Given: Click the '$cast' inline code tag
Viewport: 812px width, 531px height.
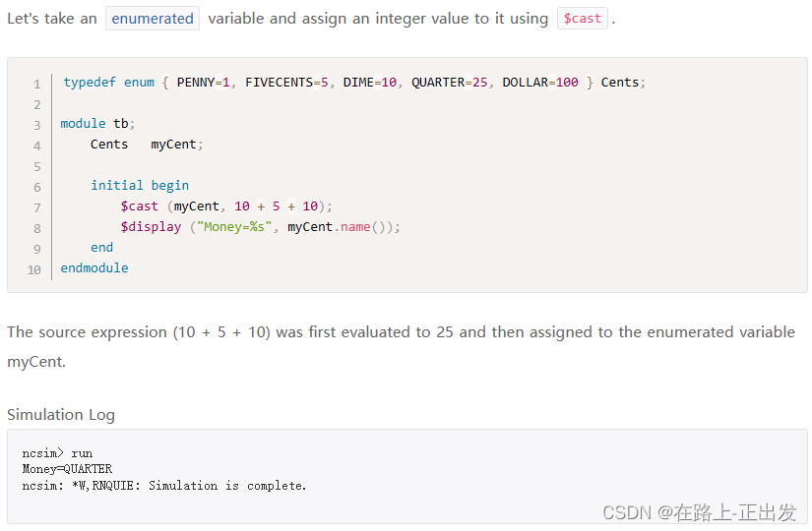Looking at the screenshot, I should (582, 19).
